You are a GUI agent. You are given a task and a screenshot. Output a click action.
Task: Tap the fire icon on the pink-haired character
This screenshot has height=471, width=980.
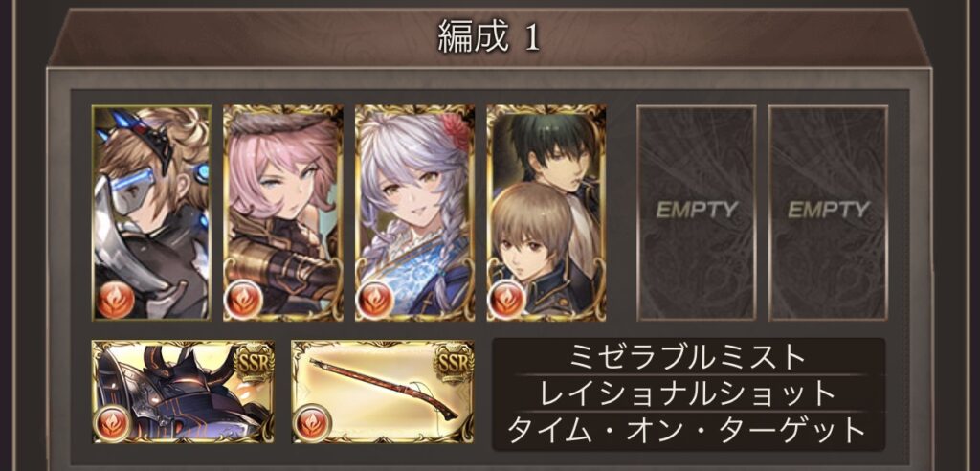(x=244, y=299)
